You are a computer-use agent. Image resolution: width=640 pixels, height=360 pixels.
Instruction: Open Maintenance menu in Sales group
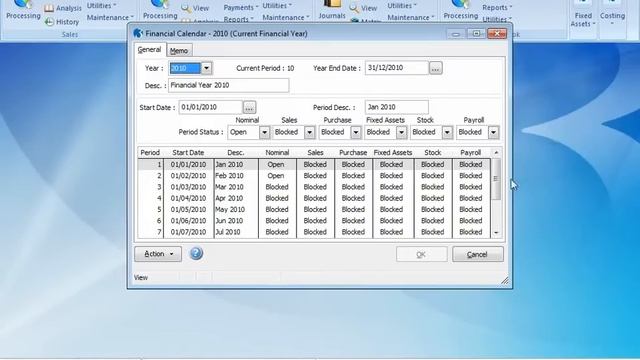click(x=110, y=18)
